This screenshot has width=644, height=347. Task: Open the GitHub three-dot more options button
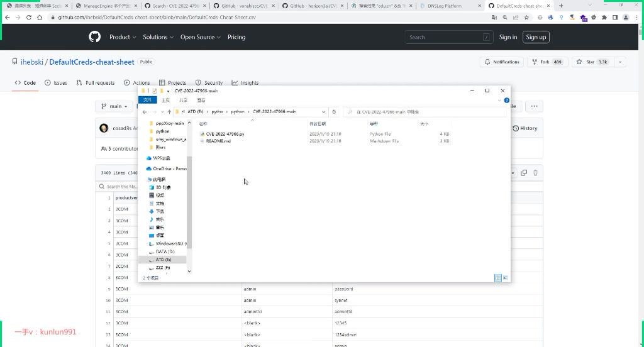pos(534,106)
